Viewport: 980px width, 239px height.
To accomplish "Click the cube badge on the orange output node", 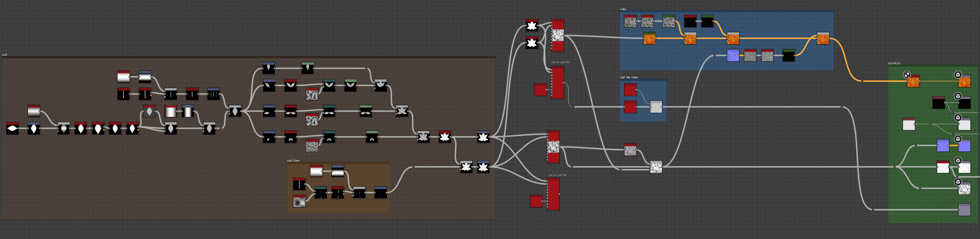I will 958,75.
